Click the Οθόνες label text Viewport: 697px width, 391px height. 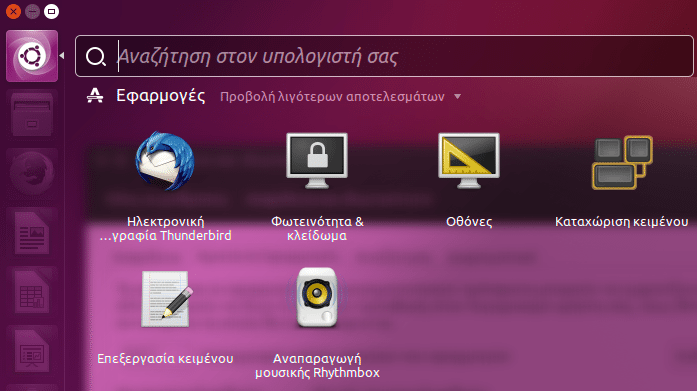coord(469,222)
